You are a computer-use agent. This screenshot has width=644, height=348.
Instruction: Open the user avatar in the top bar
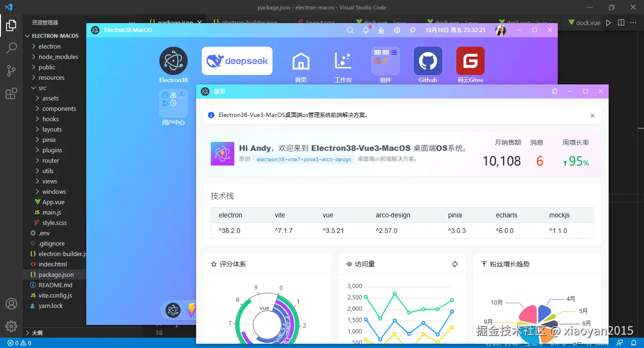500,30
